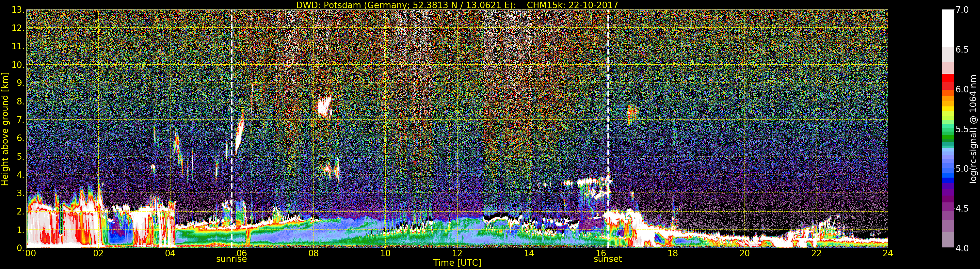Image resolution: width=980 pixels, height=269 pixels.
Task: Click the 18 tick label on time axis
Action: (x=673, y=253)
